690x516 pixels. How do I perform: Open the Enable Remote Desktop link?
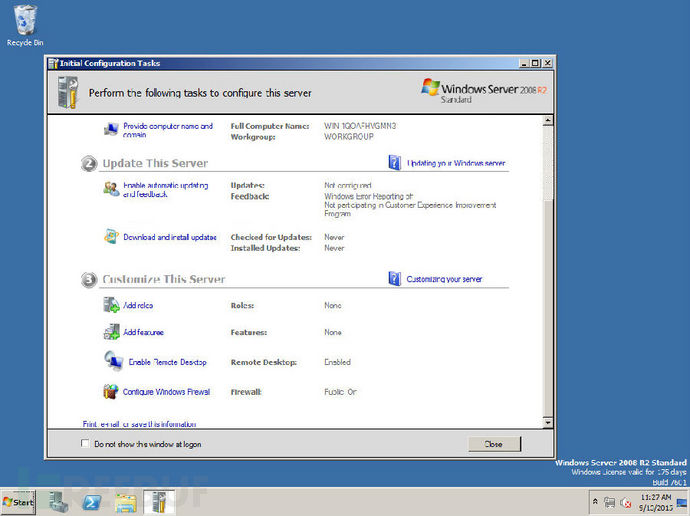point(167,362)
